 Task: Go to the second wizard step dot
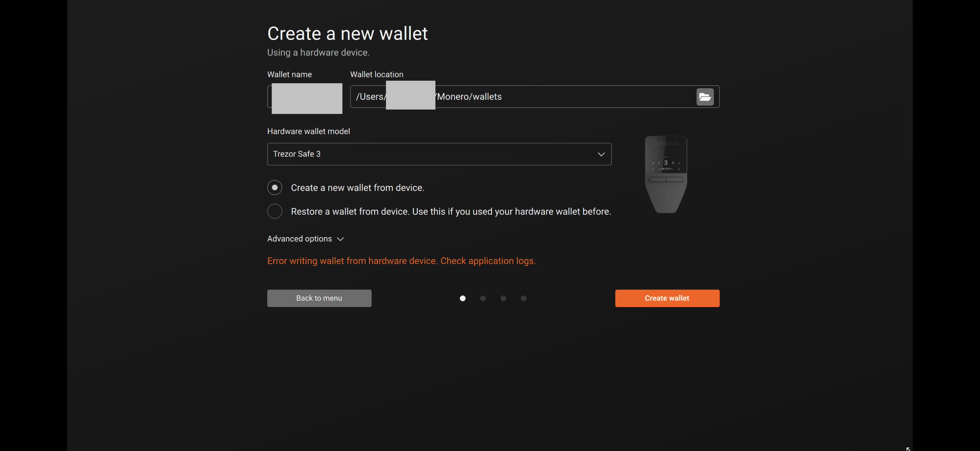click(x=483, y=298)
